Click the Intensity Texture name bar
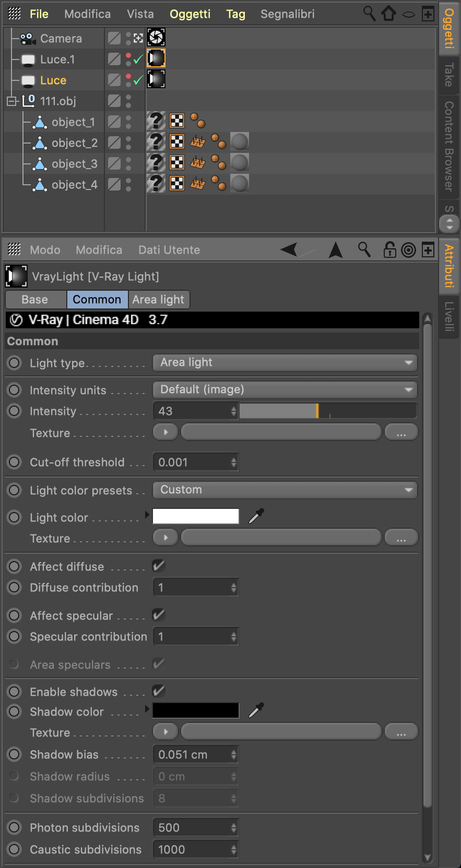Screen dimensions: 461x868 coord(281,432)
